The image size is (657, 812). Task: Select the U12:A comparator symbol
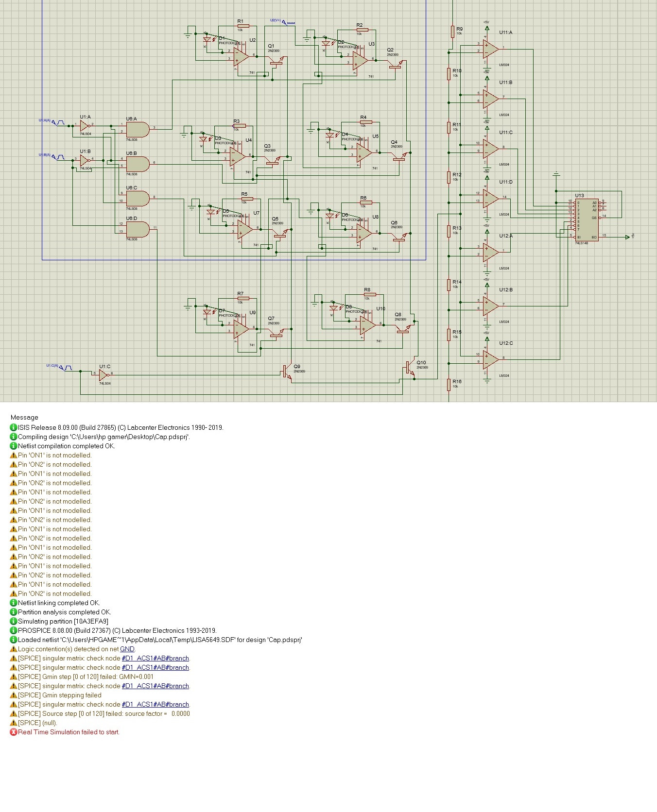coord(491,252)
